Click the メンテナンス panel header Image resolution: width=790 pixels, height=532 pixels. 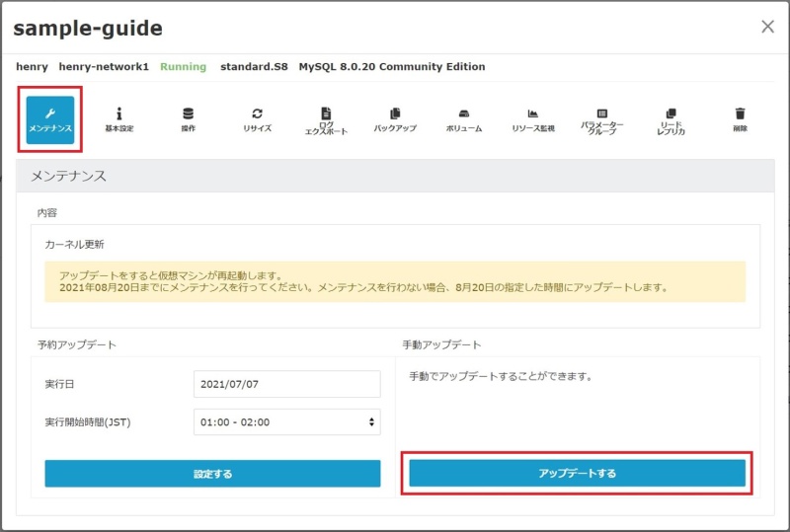point(395,176)
